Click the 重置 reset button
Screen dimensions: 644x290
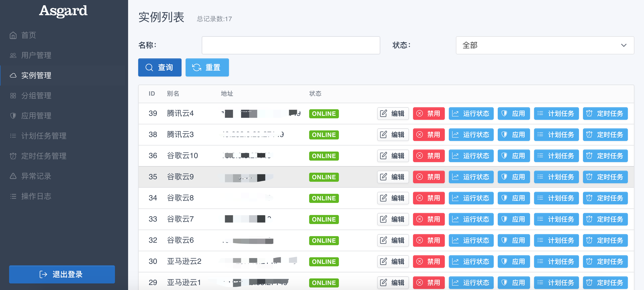point(207,67)
